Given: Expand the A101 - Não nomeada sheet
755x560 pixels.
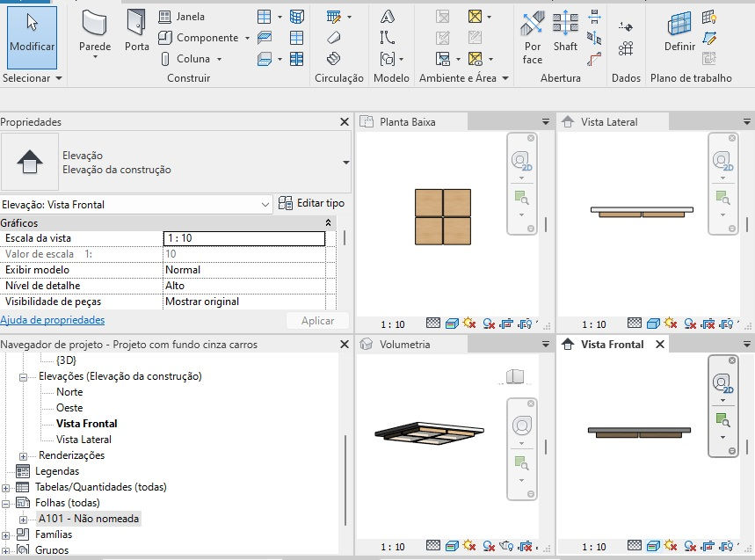Looking at the screenshot, I should 23,520.
